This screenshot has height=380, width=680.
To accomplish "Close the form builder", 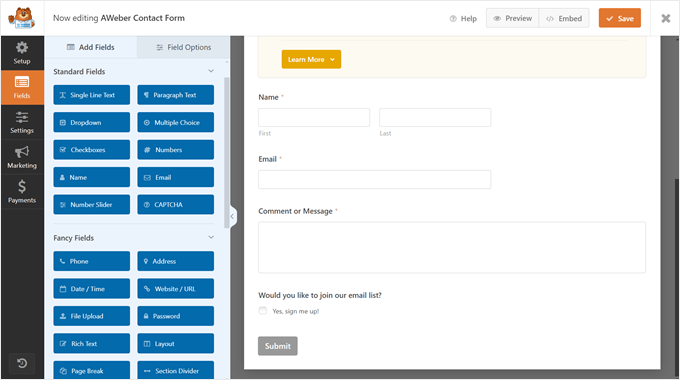I will pos(665,18).
